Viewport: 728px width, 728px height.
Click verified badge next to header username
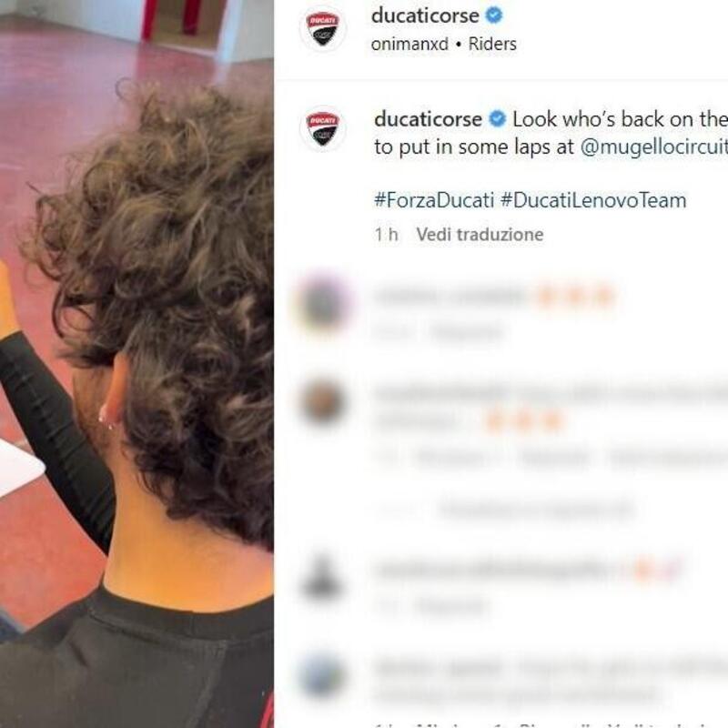(494, 15)
